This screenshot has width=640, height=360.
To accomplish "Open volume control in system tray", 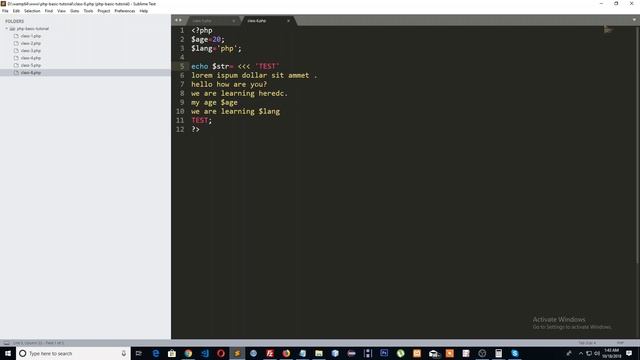I will (597, 353).
